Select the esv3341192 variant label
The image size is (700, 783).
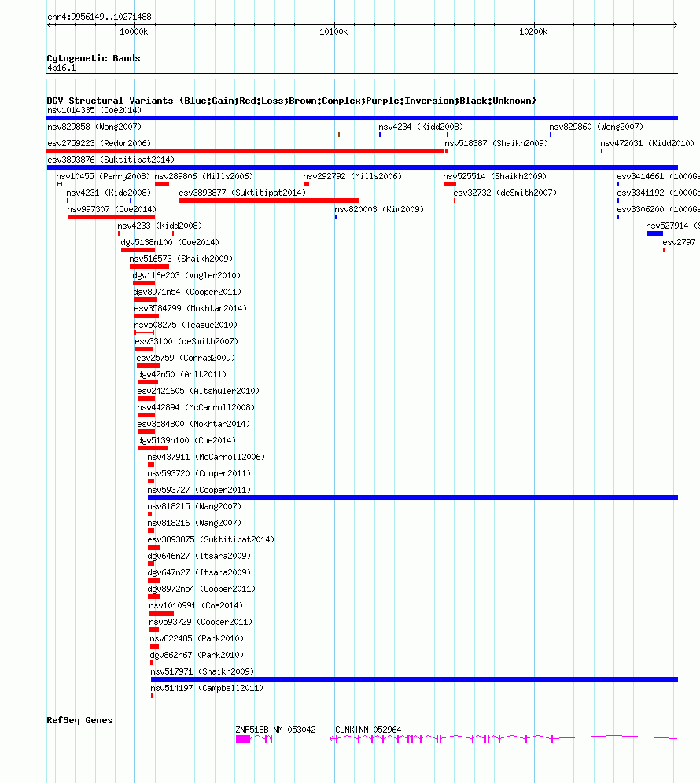click(658, 193)
